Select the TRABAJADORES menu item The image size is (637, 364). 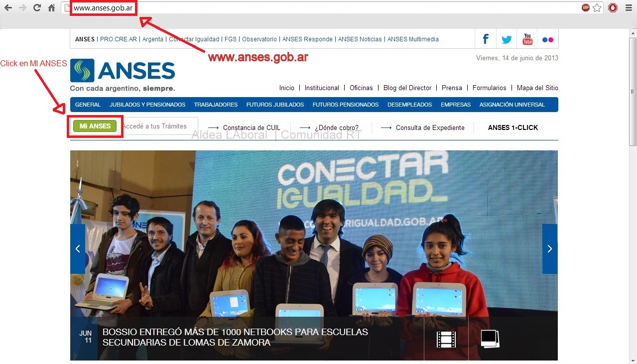pos(216,105)
